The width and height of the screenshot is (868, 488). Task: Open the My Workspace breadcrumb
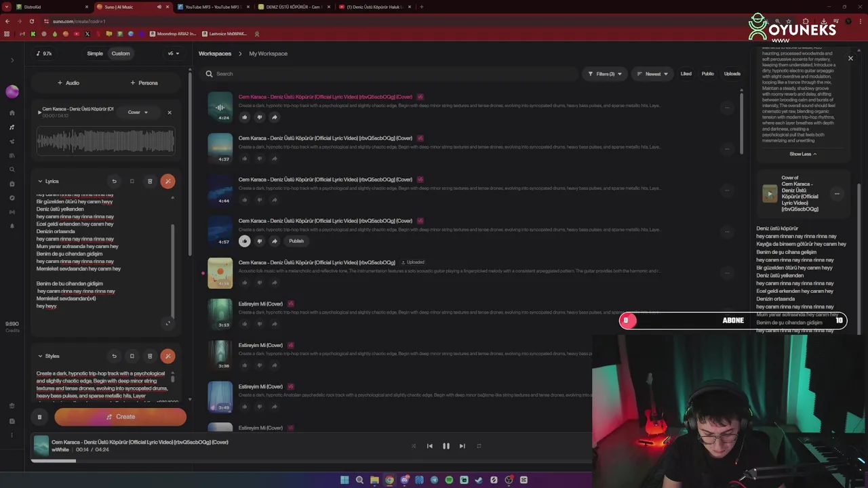(268, 54)
